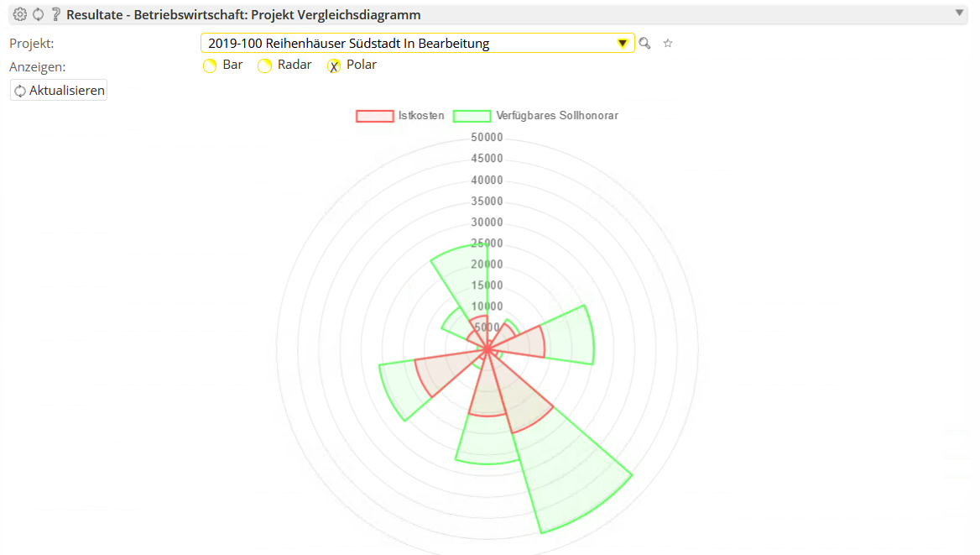Viewport: 980px width, 555px height.
Task: Mark project as favorite with the star icon
Action: 667,43
